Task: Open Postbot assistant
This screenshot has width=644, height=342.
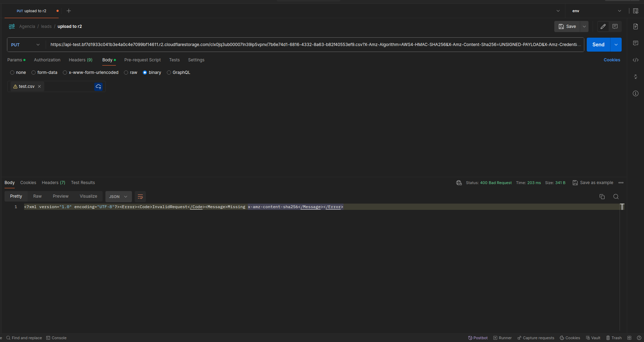Action: [478, 337]
